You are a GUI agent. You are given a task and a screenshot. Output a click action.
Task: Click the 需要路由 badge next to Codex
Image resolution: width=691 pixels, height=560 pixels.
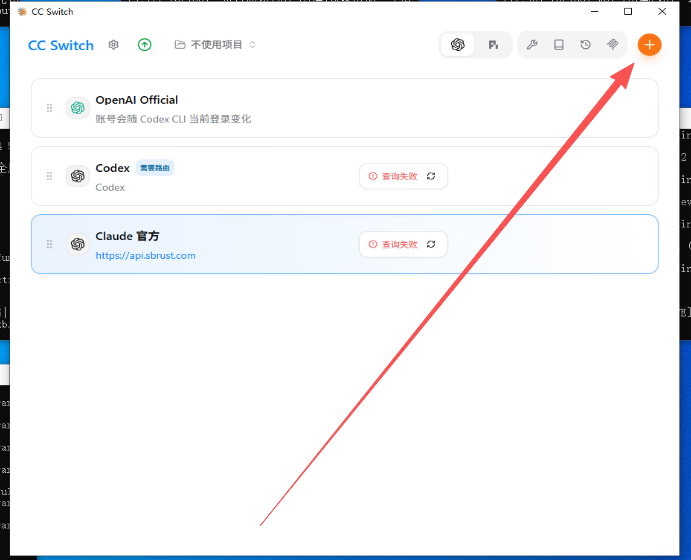pos(155,168)
